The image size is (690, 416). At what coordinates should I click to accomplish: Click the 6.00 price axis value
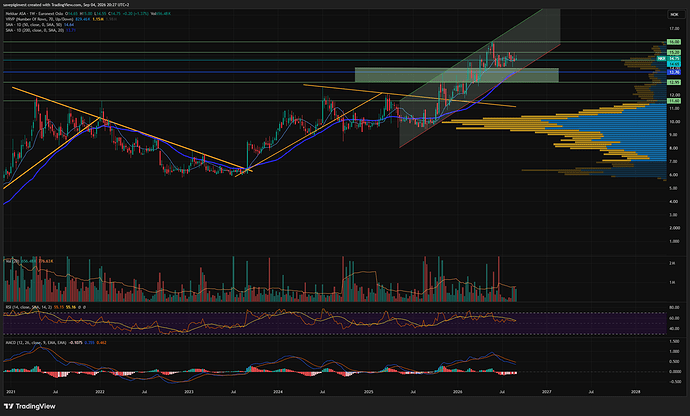pos(674,175)
